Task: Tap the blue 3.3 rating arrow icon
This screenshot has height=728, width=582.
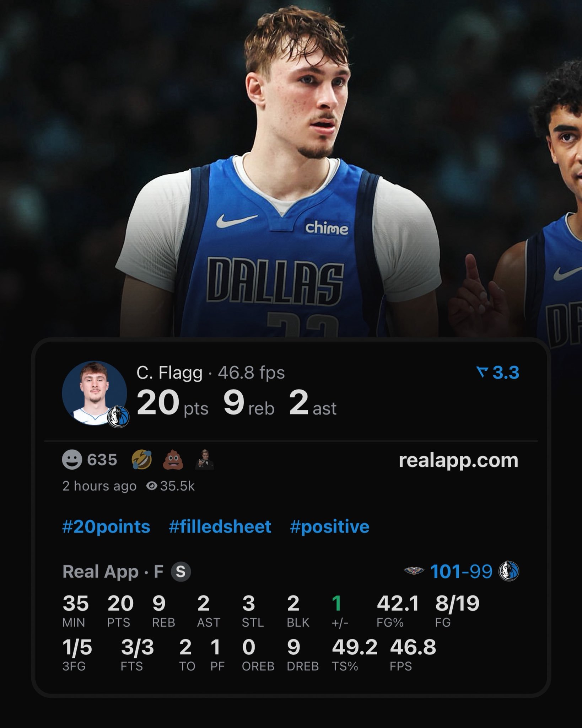Action: (481, 373)
